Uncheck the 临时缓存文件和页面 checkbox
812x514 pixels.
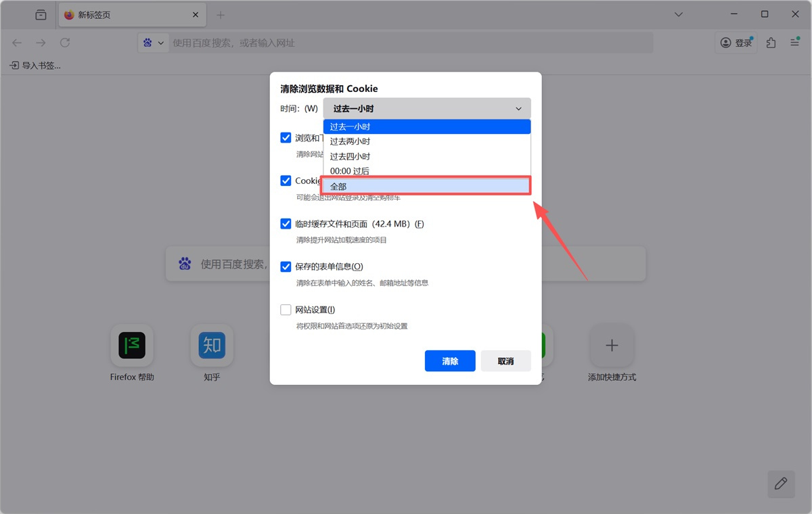pos(286,224)
